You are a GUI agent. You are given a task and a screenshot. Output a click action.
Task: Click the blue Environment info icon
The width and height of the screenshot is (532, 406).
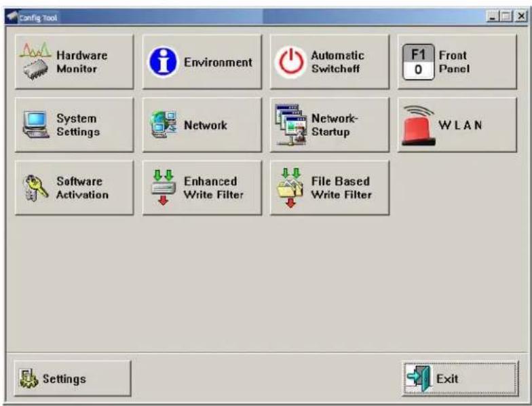(163, 62)
